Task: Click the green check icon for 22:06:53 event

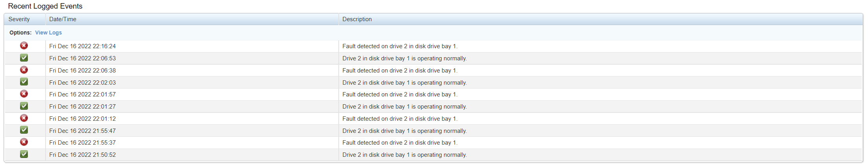Action: tap(24, 58)
